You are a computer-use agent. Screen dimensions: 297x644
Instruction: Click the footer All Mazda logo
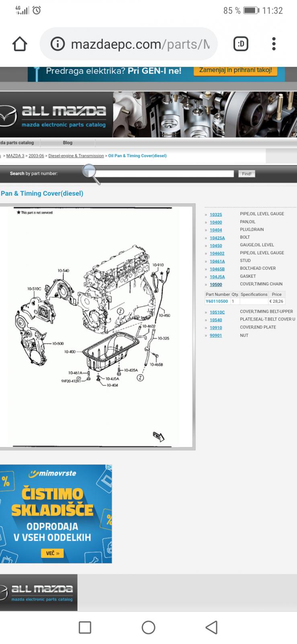tap(39, 592)
